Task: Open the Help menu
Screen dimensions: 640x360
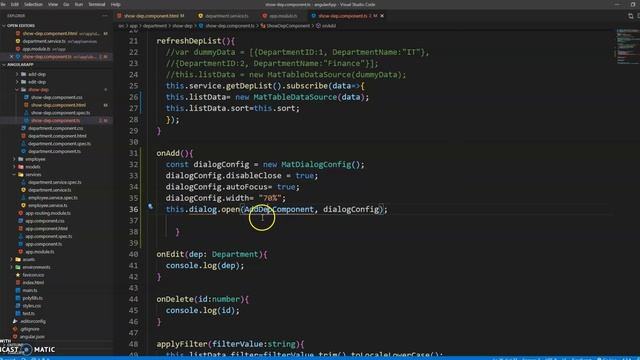Action: (116, 4)
